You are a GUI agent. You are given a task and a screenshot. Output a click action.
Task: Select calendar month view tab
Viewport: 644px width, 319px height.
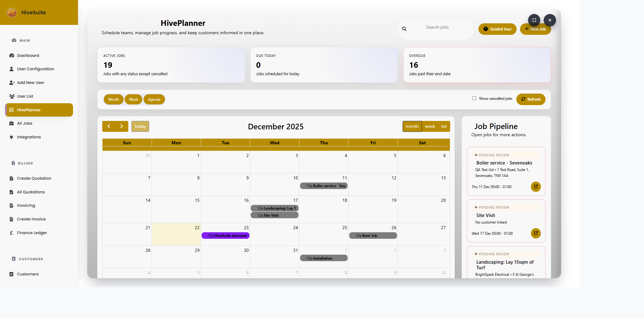[x=412, y=126]
